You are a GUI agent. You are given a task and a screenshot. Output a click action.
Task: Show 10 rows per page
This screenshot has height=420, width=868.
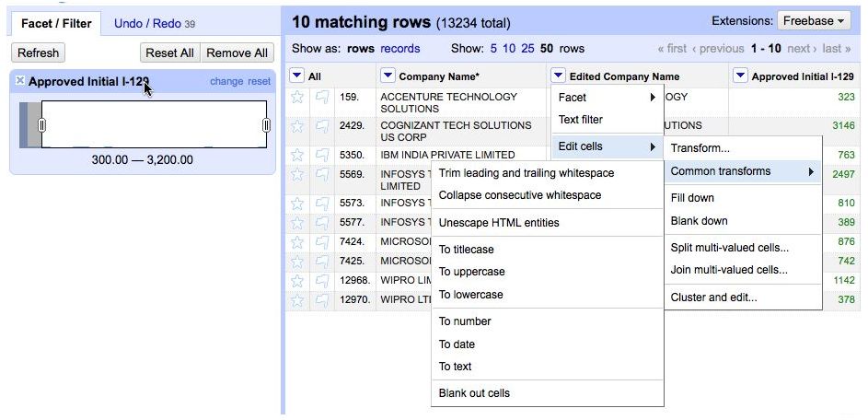[x=509, y=49]
